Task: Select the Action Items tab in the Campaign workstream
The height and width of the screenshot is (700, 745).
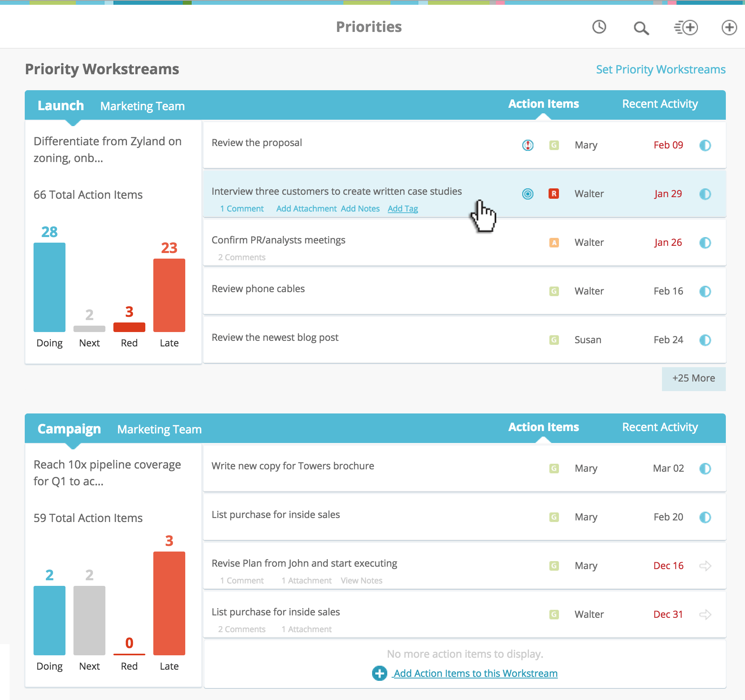Action: click(x=543, y=427)
